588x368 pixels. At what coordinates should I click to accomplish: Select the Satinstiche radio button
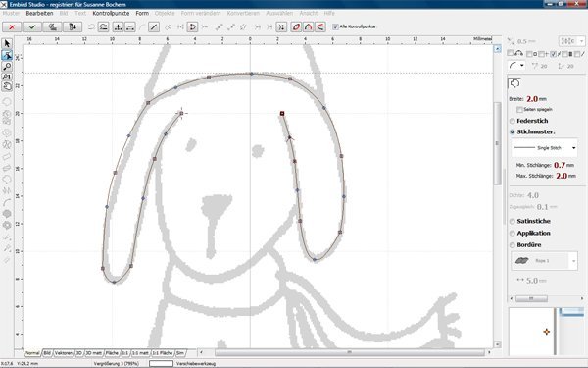tap(513, 222)
